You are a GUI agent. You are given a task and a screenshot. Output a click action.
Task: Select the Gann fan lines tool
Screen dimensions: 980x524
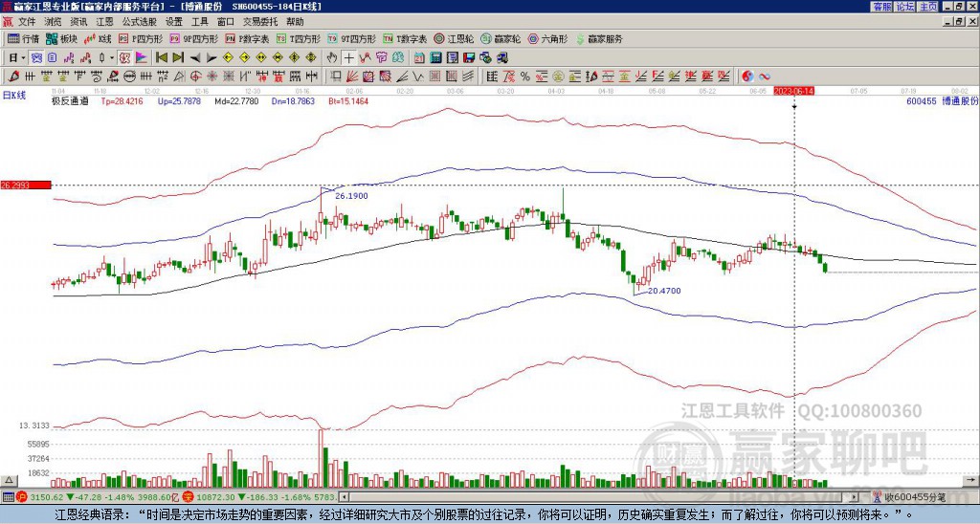(351, 76)
